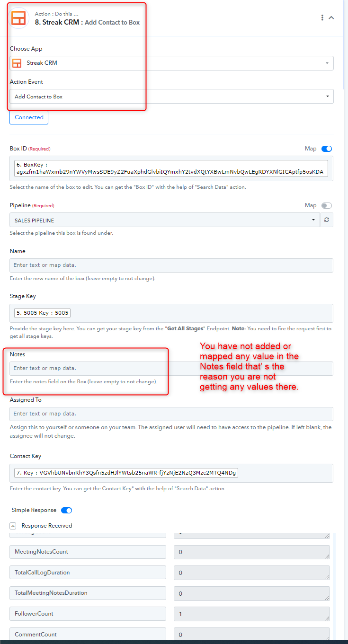
Task: Click the MeetingNotesCount value box
Action: (252, 552)
